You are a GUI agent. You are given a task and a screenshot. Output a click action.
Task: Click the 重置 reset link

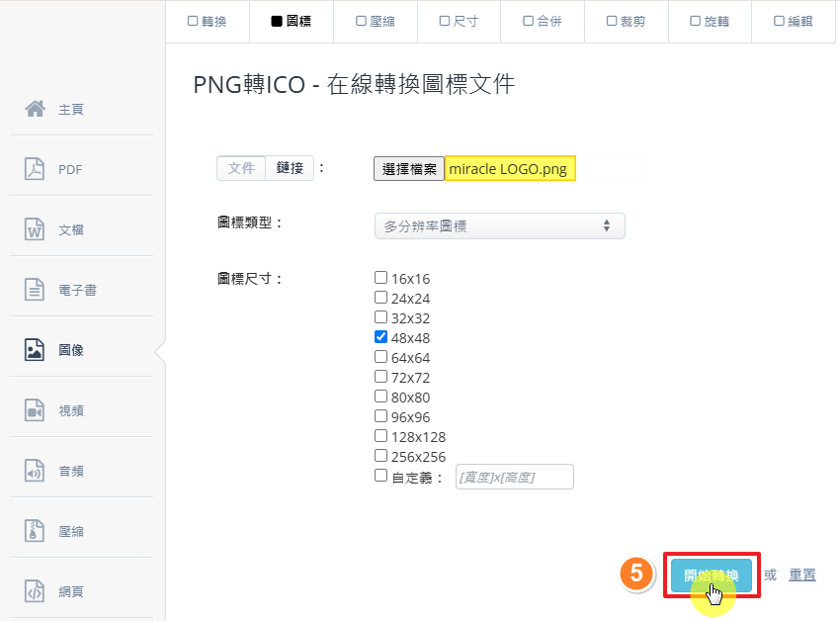click(x=802, y=576)
